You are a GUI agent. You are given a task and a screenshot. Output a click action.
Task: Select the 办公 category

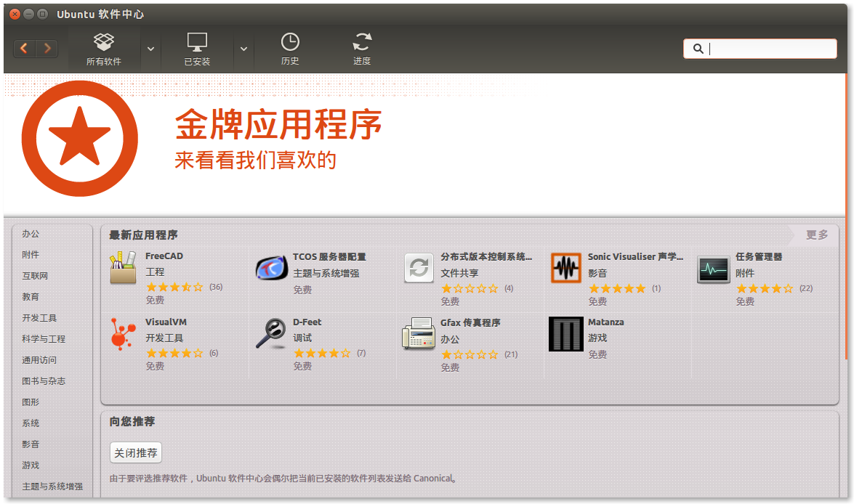point(31,234)
